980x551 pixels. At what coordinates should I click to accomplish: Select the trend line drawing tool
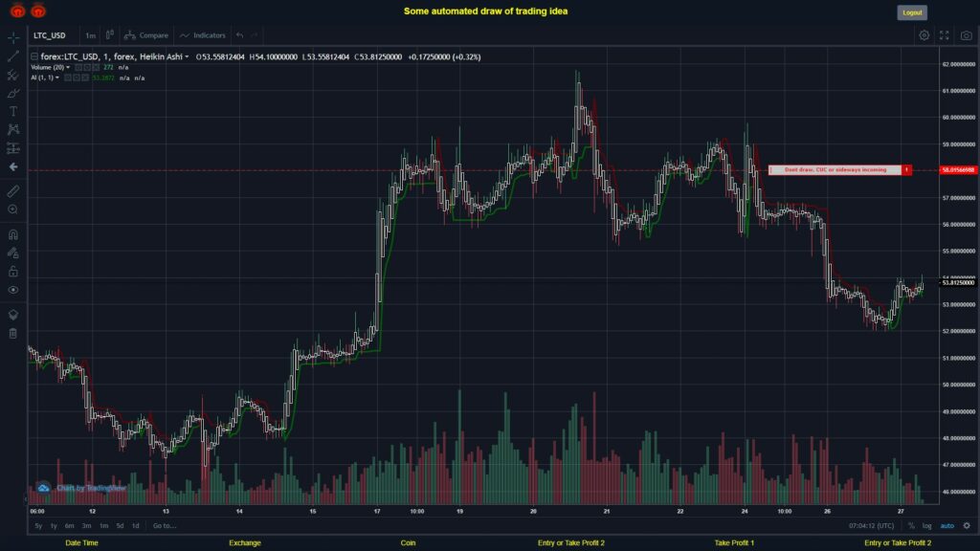click(13, 56)
